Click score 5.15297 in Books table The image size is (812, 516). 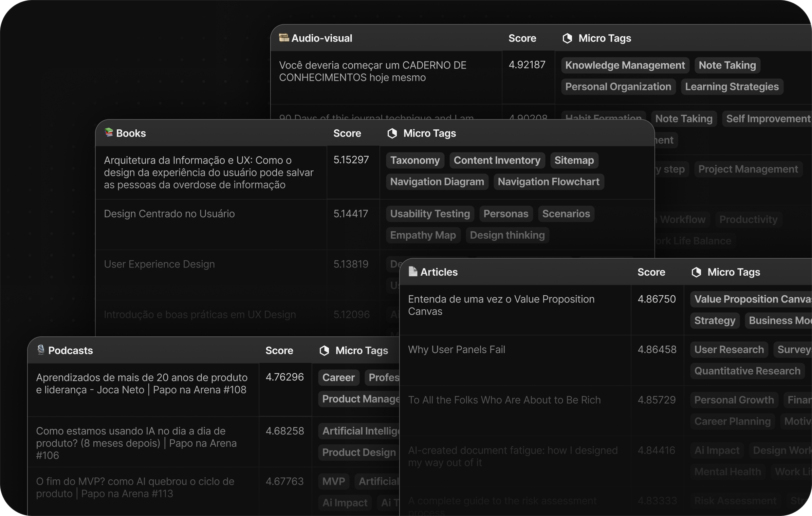pos(351,160)
